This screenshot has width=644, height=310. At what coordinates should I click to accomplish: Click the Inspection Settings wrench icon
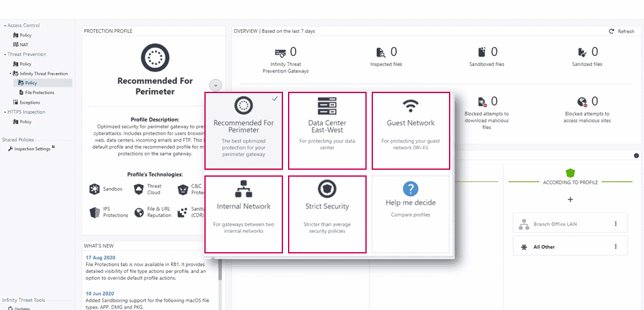pyautogui.click(x=11, y=148)
